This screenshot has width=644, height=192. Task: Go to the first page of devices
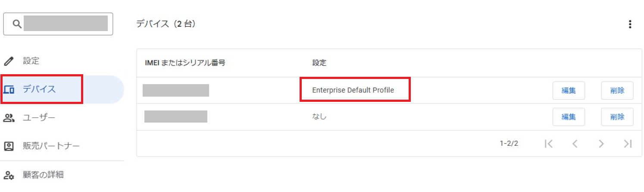548,144
